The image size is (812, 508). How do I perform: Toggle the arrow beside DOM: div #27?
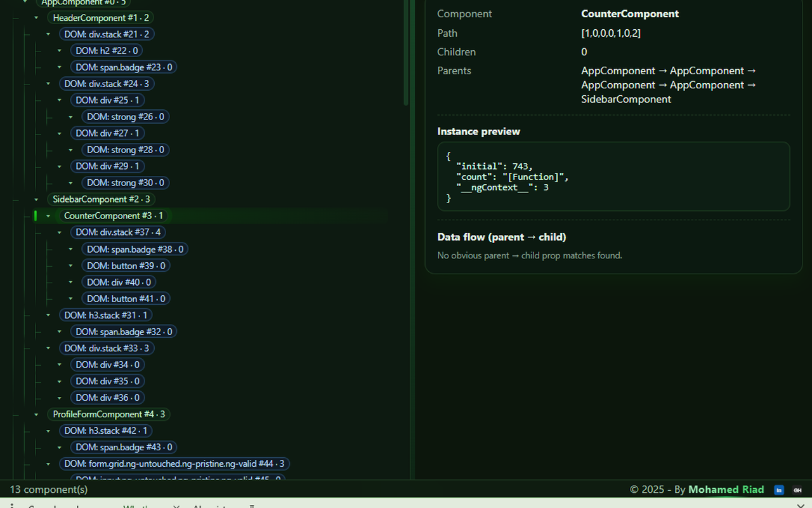click(x=60, y=133)
